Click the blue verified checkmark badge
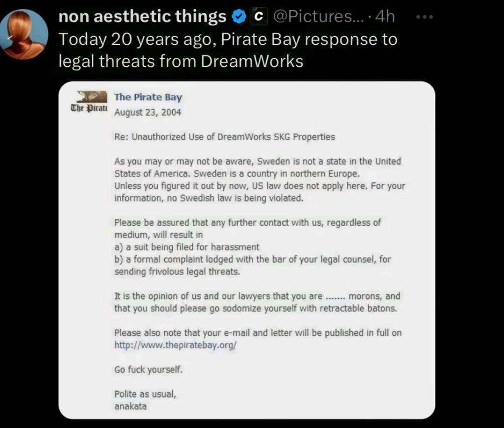 (239, 17)
